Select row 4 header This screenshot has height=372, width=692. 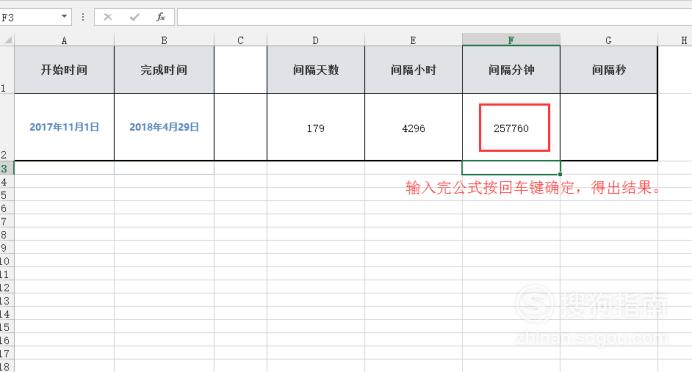(7, 181)
